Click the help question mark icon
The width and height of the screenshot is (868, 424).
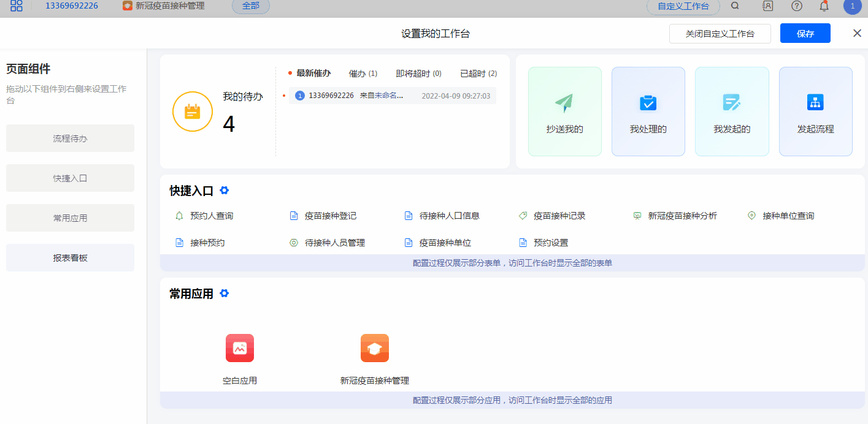(797, 6)
